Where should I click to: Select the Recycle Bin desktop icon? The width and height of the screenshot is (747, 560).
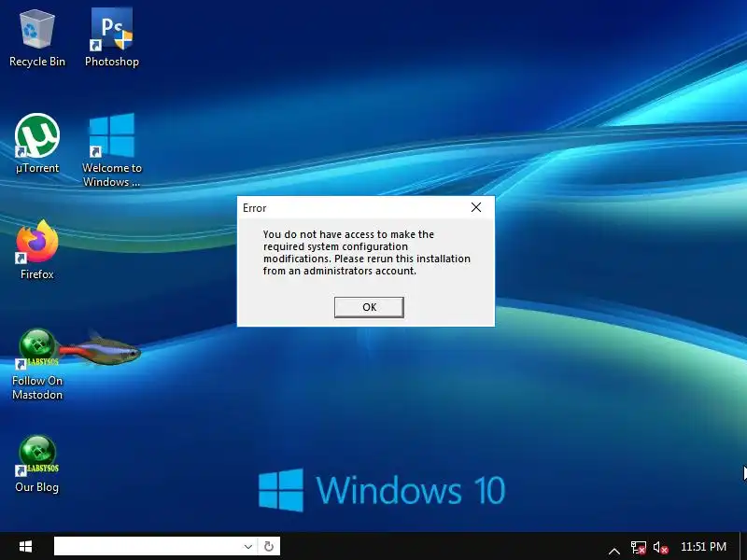[37, 39]
